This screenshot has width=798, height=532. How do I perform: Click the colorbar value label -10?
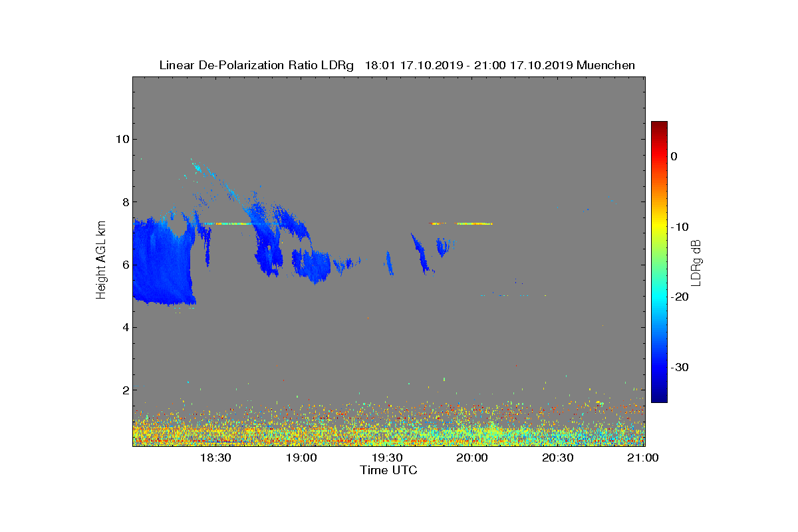point(679,227)
